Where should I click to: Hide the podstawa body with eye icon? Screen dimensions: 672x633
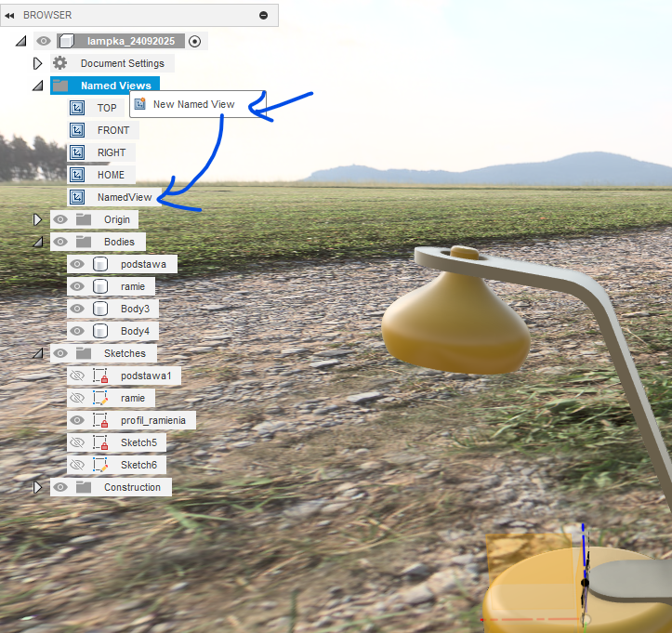[x=78, y=264]
